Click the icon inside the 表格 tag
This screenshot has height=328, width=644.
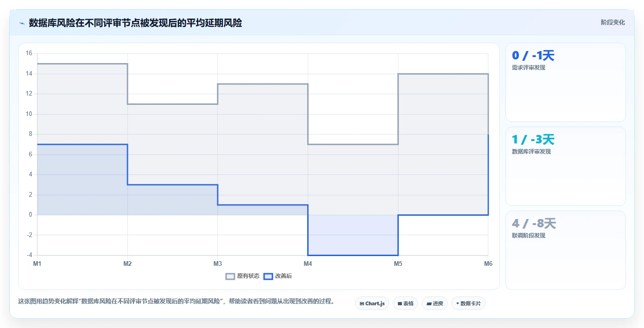tap(400, 303)
